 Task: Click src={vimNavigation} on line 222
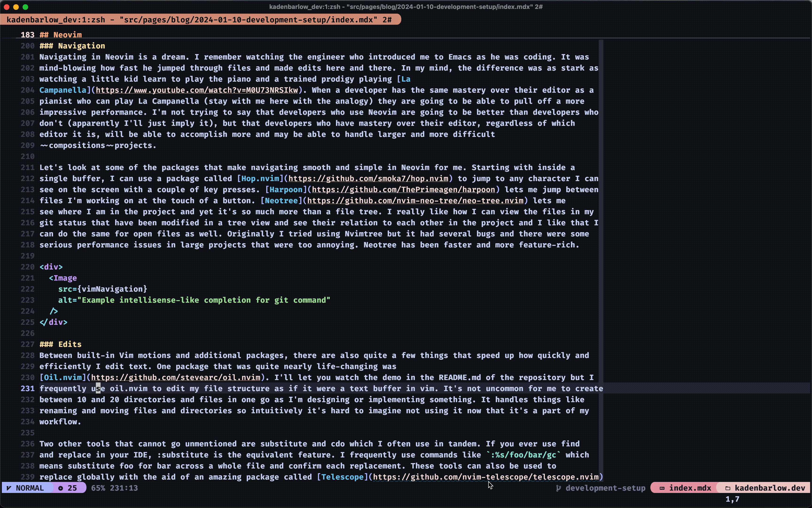tap(103, 289)
